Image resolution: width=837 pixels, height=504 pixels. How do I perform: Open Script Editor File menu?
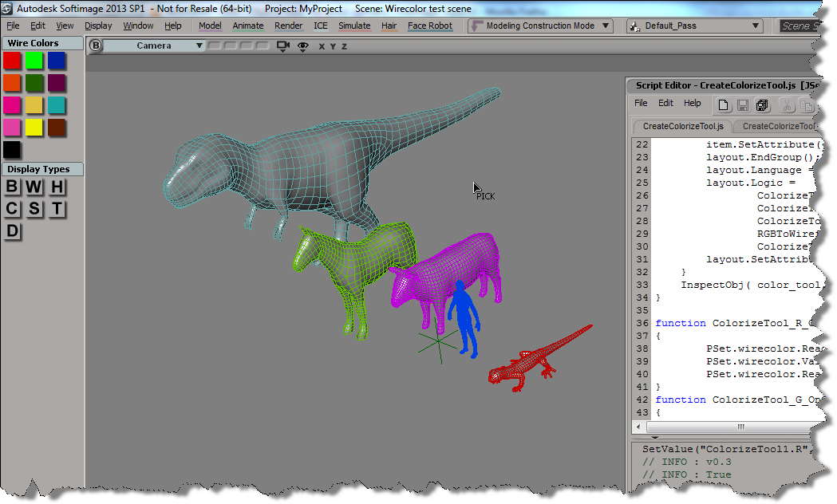tap(641, 103)
